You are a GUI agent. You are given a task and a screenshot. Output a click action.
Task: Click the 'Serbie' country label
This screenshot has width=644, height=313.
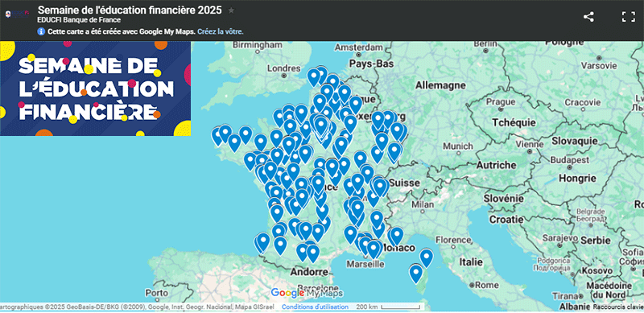tap(596, 240)
